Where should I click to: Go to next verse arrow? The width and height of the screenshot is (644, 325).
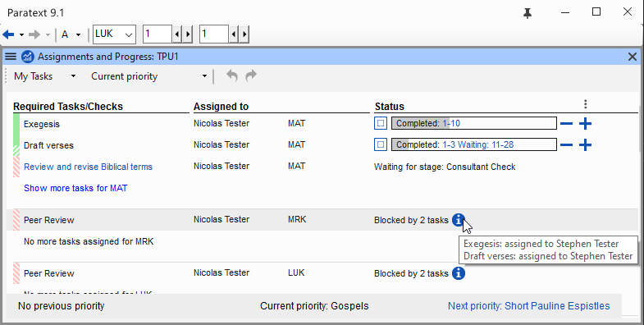[244, 34]
